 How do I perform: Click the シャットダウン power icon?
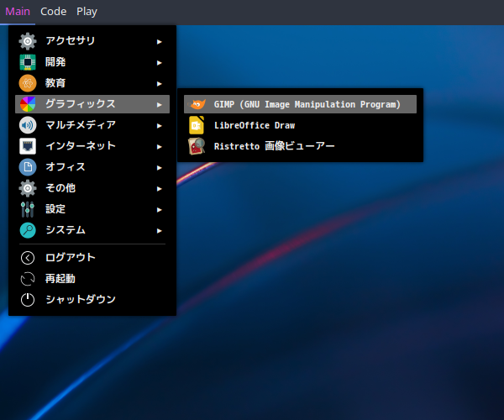point(28,300)
